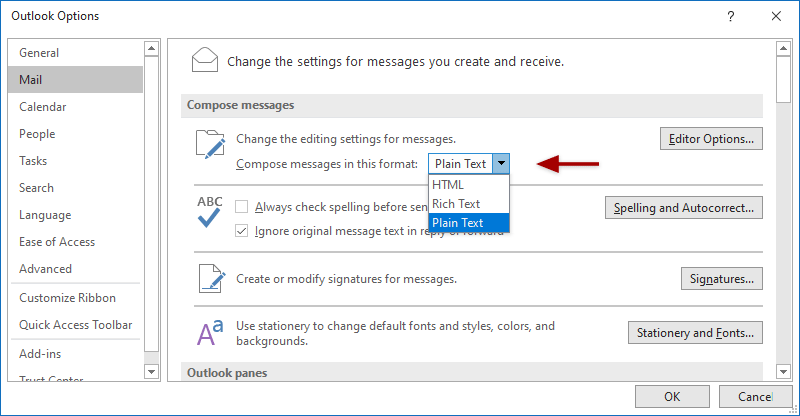Image resolution: width=800 pixels, height=416 pixels.
Task: Click category list scroll down arrow
Action: point(152,372)
